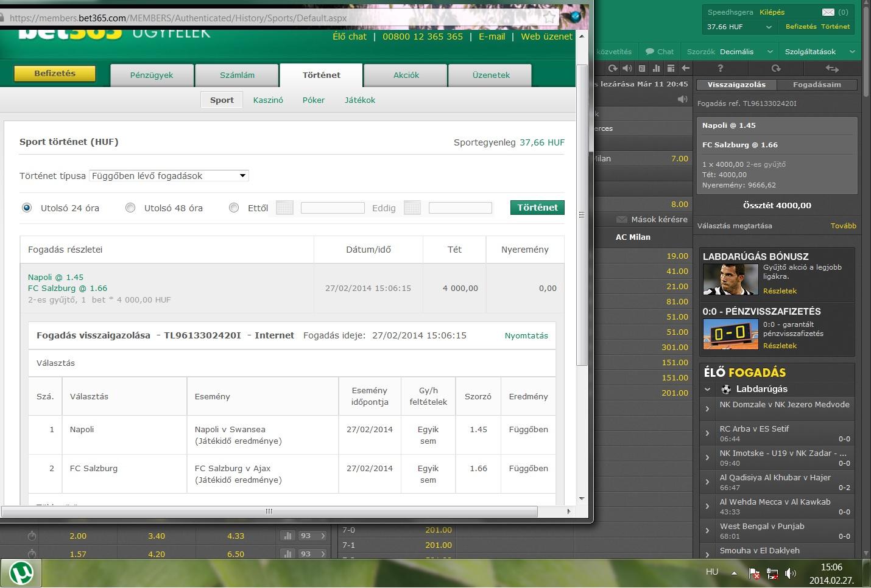Click stopwatch icon in the 2.00 odds row

coord(32,536)
